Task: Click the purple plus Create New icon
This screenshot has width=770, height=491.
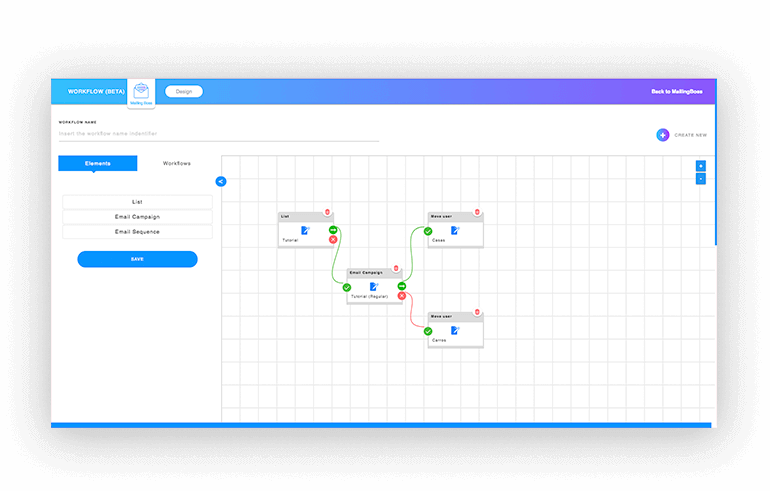Action: tap(662, 135)
